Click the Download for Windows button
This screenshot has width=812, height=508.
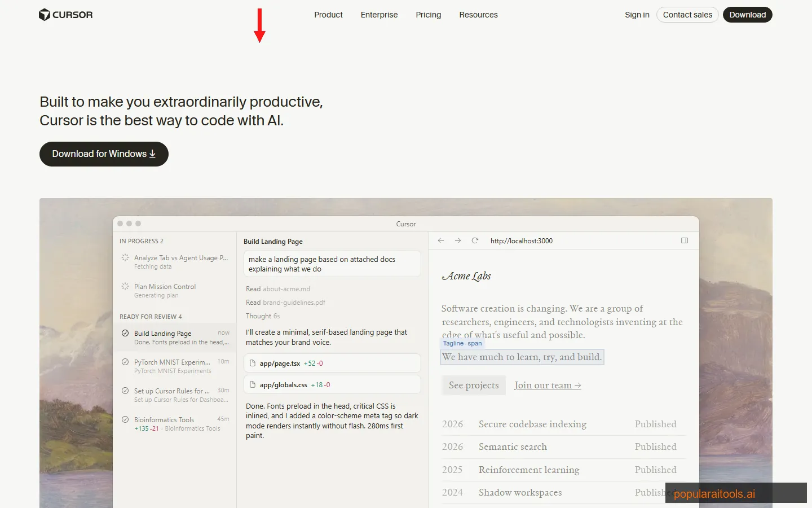[x=104, y=154]
